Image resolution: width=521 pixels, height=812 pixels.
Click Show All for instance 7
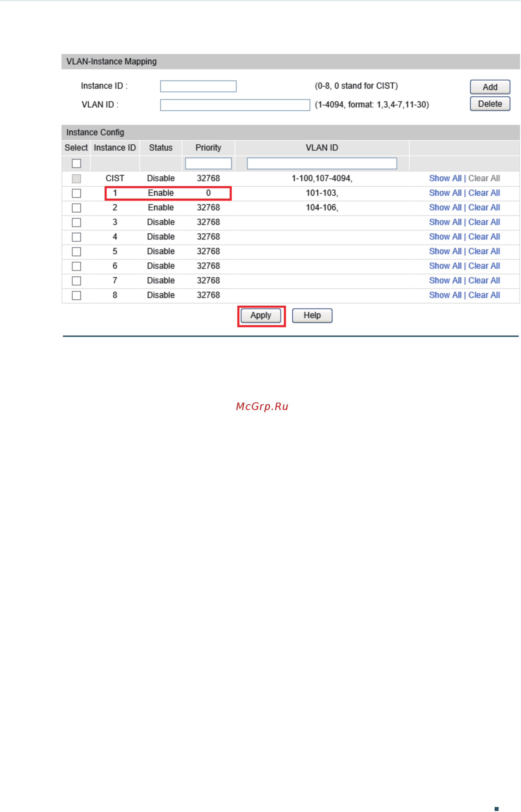[x=445, y=281]
